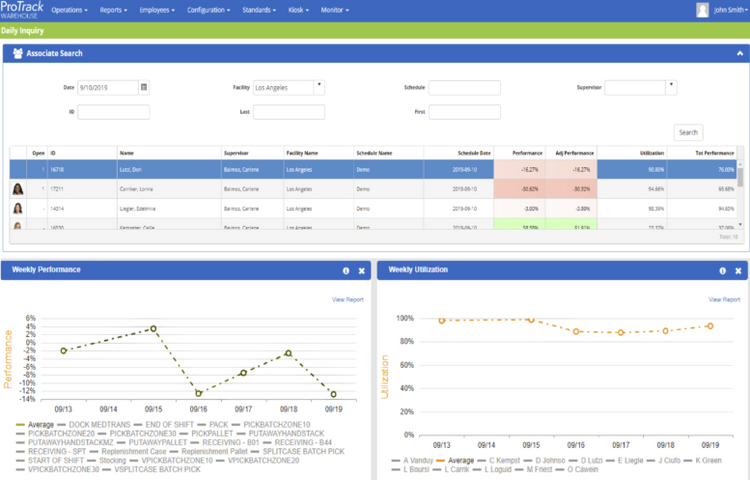Expand the Facility dropdown arrow

[319, 87]
